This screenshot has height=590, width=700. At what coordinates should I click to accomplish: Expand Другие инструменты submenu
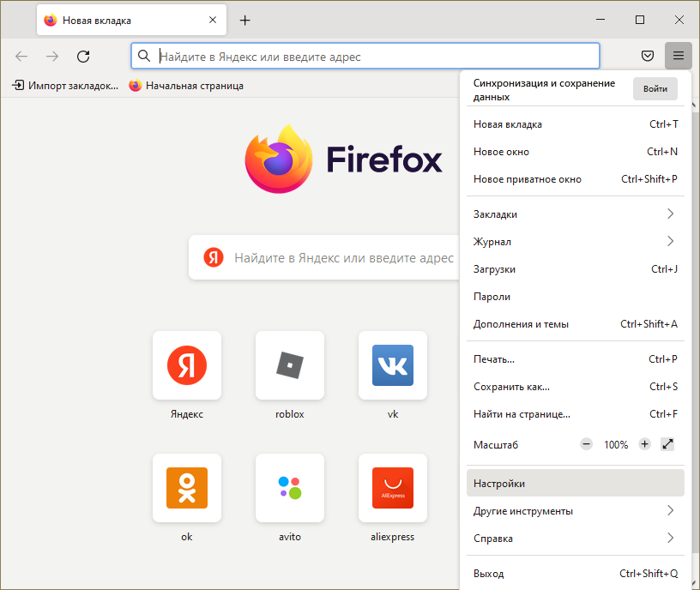(576, 510)
